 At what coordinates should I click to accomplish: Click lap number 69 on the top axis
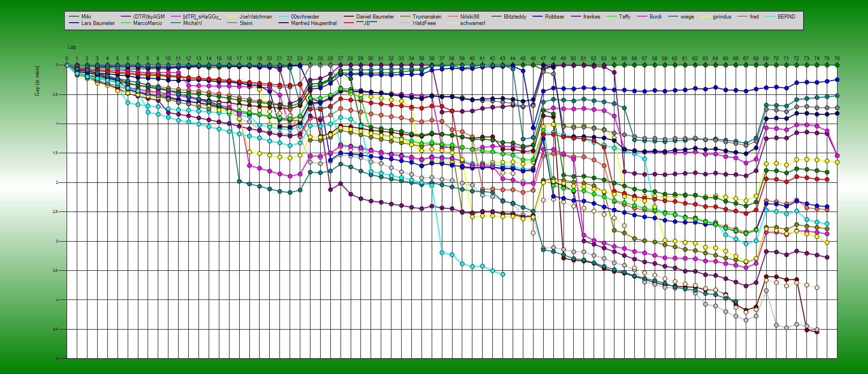766,59
